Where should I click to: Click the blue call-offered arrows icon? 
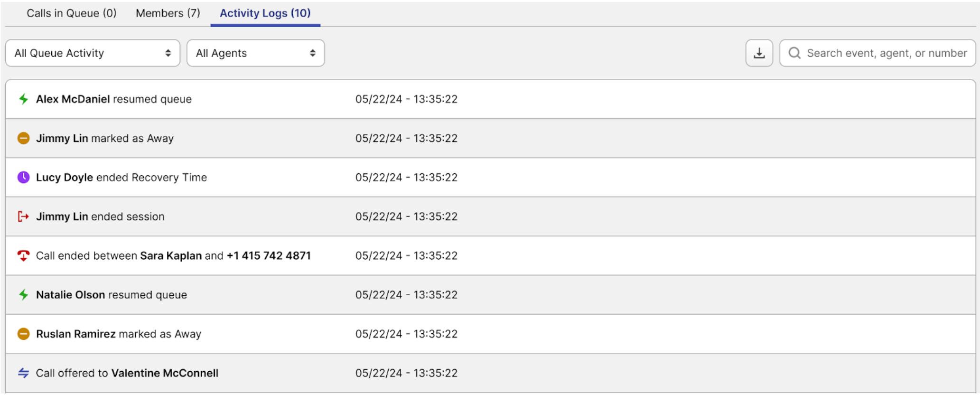point(23,373)
